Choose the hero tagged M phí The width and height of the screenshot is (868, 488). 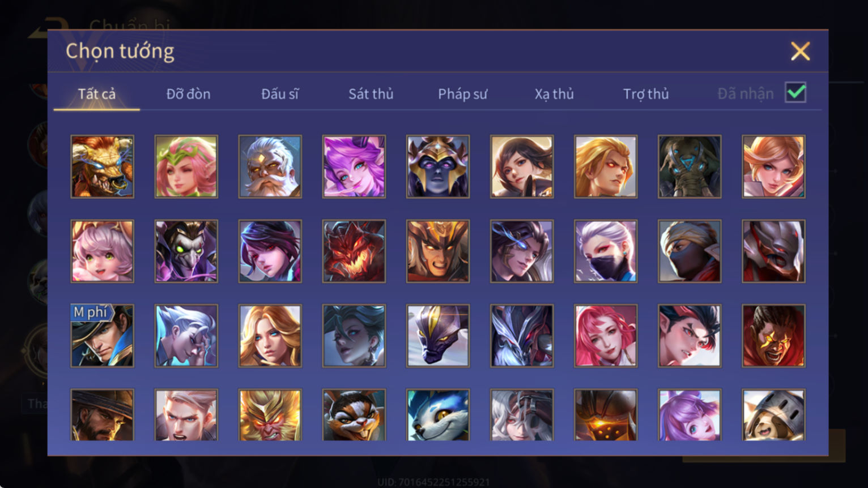tap(103, 336)
